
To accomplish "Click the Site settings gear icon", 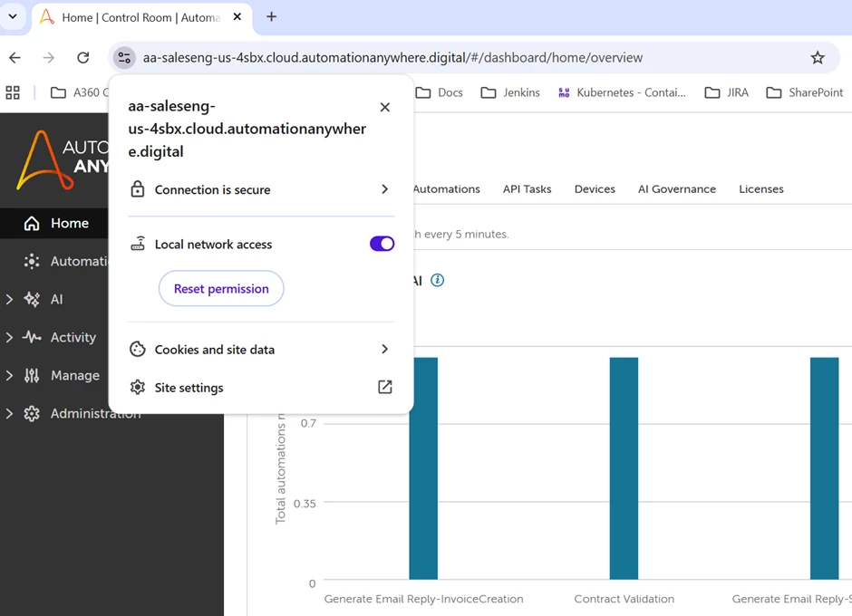I will pos(138,387).
